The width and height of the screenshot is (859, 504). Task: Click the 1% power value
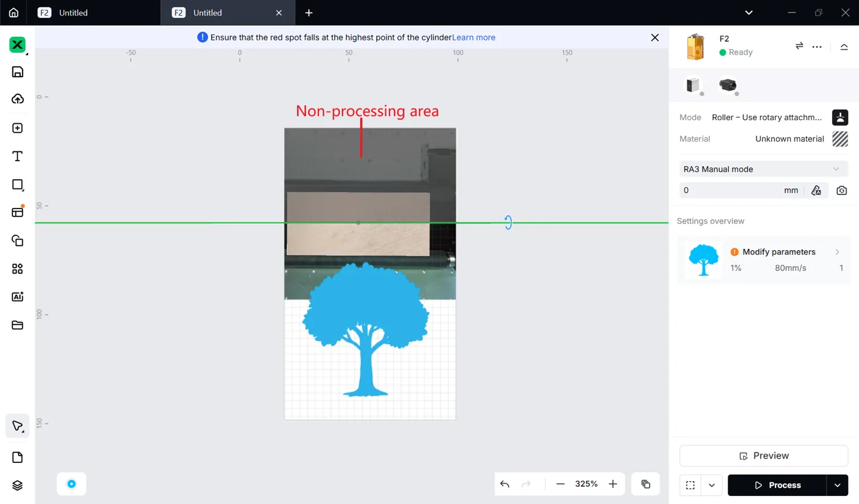[x=736, y=268]
